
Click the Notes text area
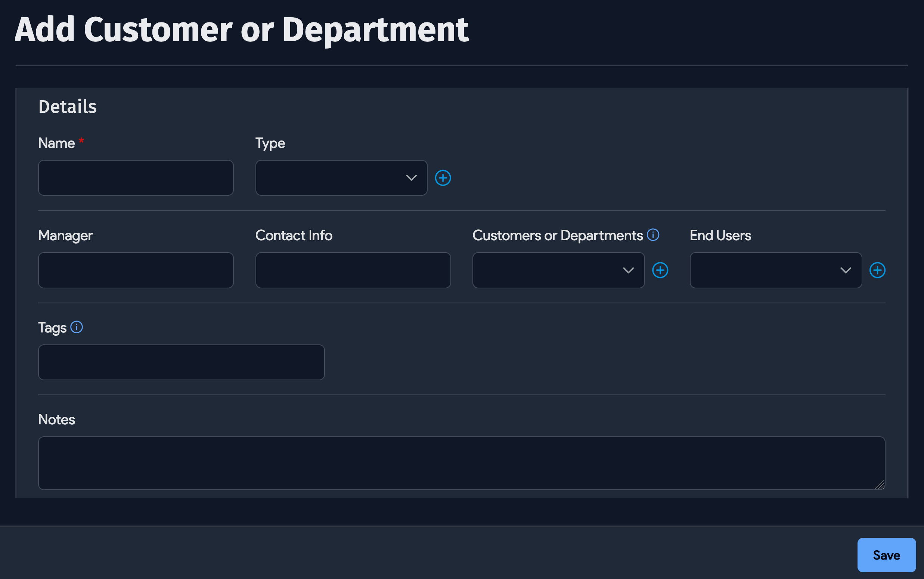pyautogui.click(x=461, y=463)
